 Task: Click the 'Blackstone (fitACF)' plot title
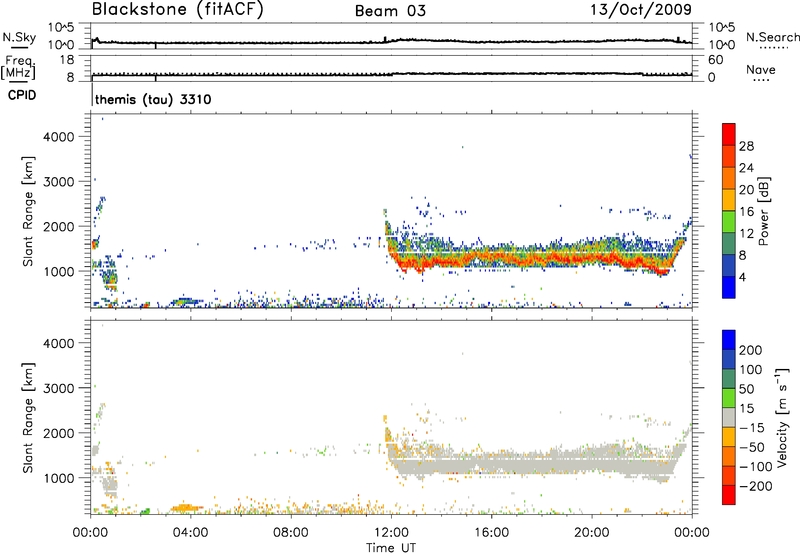click(177, 9)
